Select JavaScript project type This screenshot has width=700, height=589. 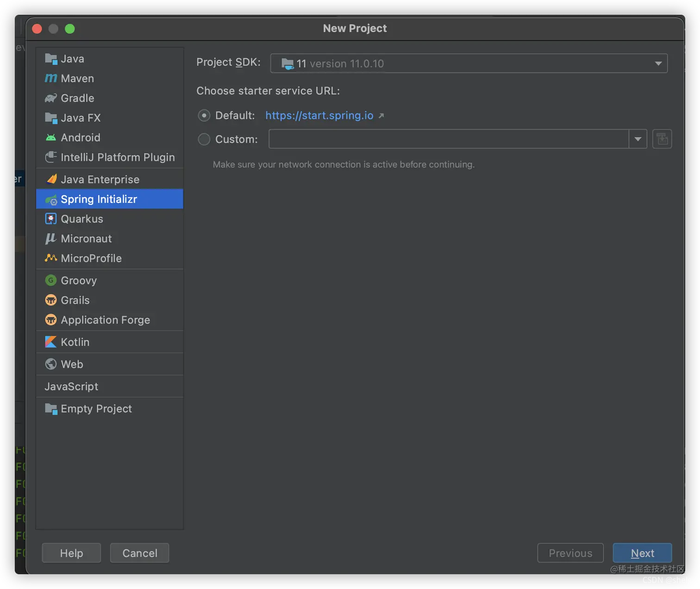point(110,386)
